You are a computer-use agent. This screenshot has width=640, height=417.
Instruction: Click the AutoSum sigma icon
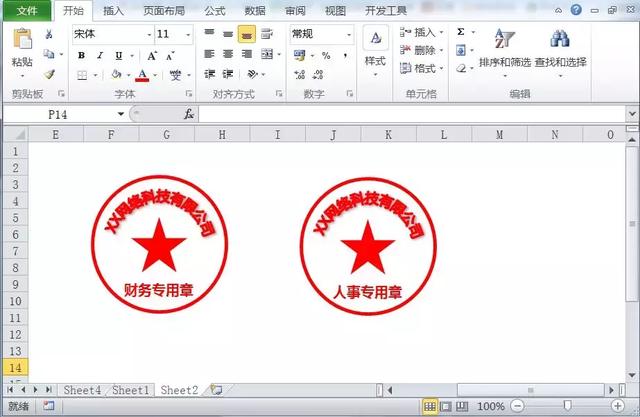461,32
